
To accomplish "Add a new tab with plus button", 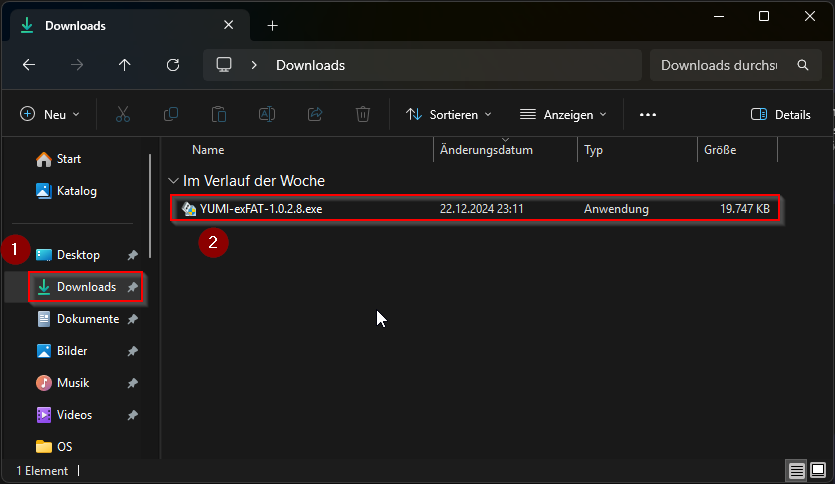I will 273,25.
